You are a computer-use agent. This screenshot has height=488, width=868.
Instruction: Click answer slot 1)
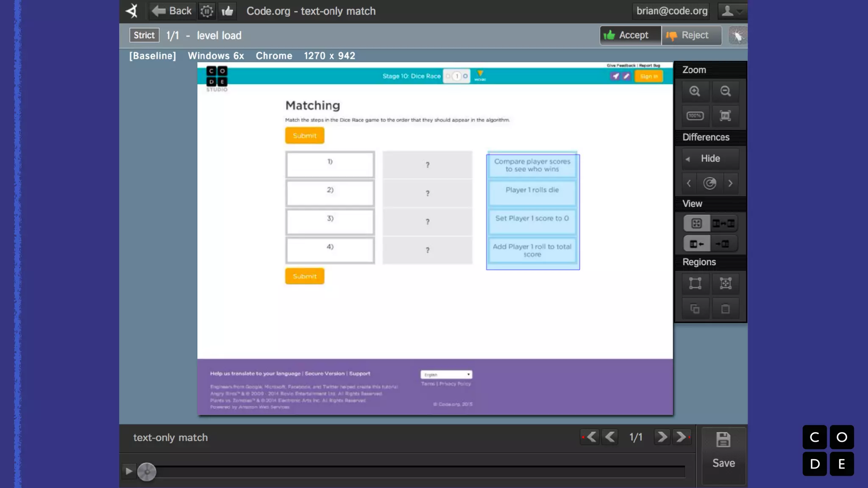[x=330, y=165]
